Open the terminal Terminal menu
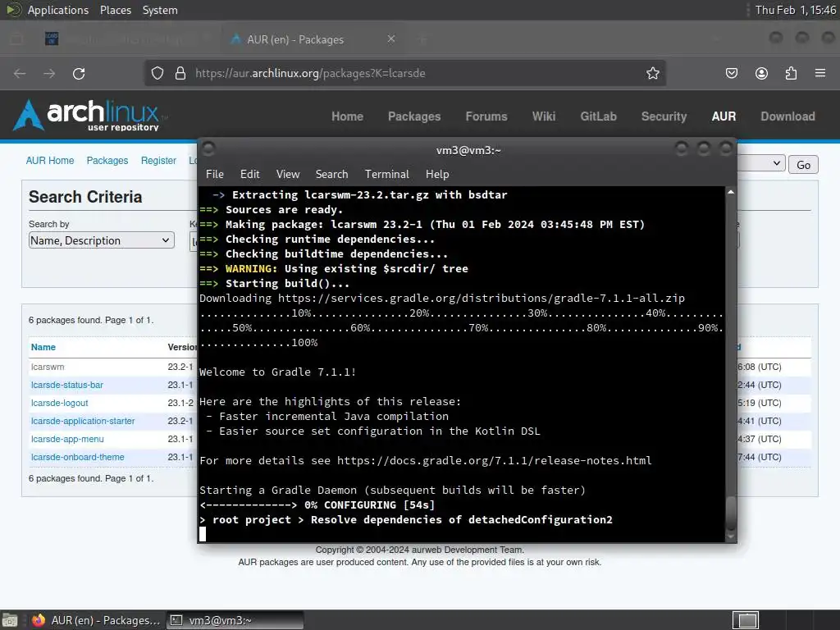Viewport: 840px width, 630px height. pyautogui.click(x=387, y=174)
